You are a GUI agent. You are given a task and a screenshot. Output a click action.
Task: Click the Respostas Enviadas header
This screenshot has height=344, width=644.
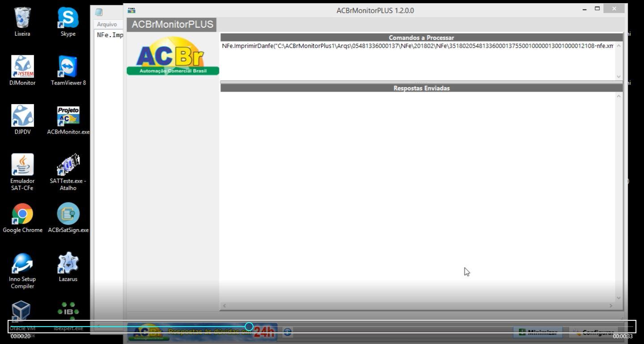[421, 88]
